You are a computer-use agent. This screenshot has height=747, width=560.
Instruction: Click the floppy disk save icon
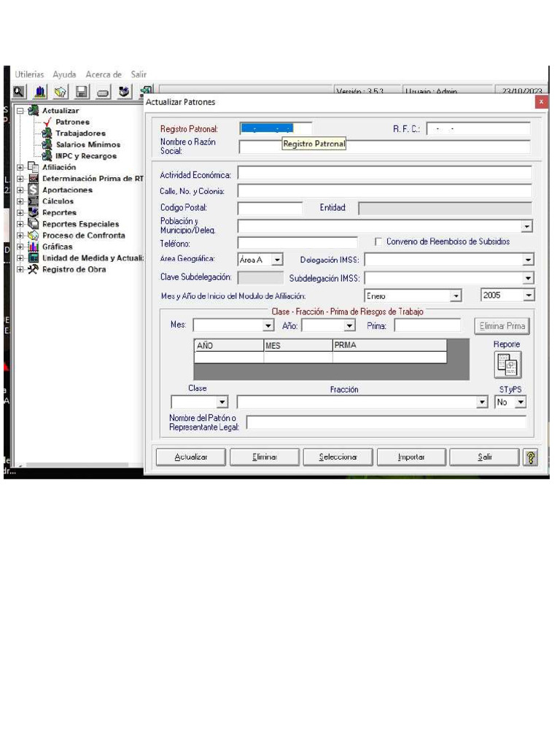pyautogui.click(x=82, y=91)
